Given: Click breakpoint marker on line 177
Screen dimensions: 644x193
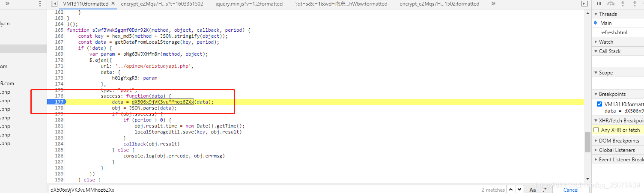Looking at the screenshot, I should click(56, 102).
